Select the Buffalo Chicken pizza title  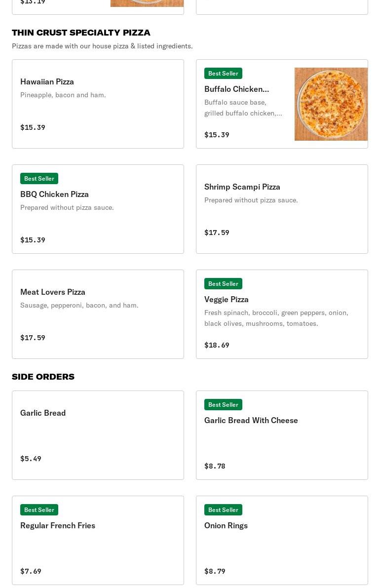point(236,89)
